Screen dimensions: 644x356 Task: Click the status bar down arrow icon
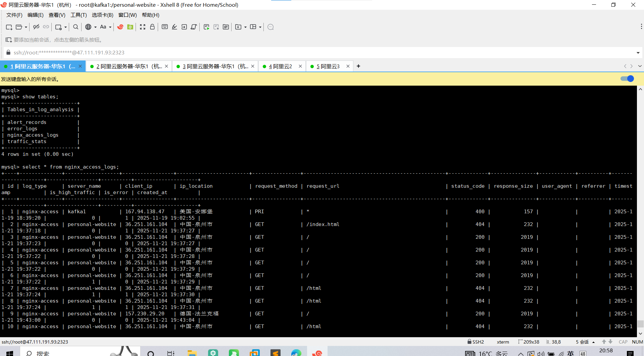610,342
